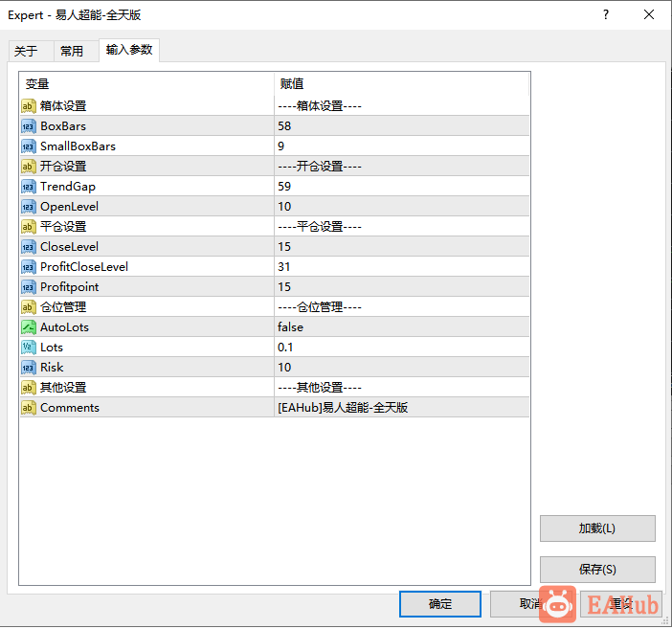Select the ----平仓设置---- value cell
The width and height of the screenshot is (672, 629).
pyautogui.click(x=401, y=227)
